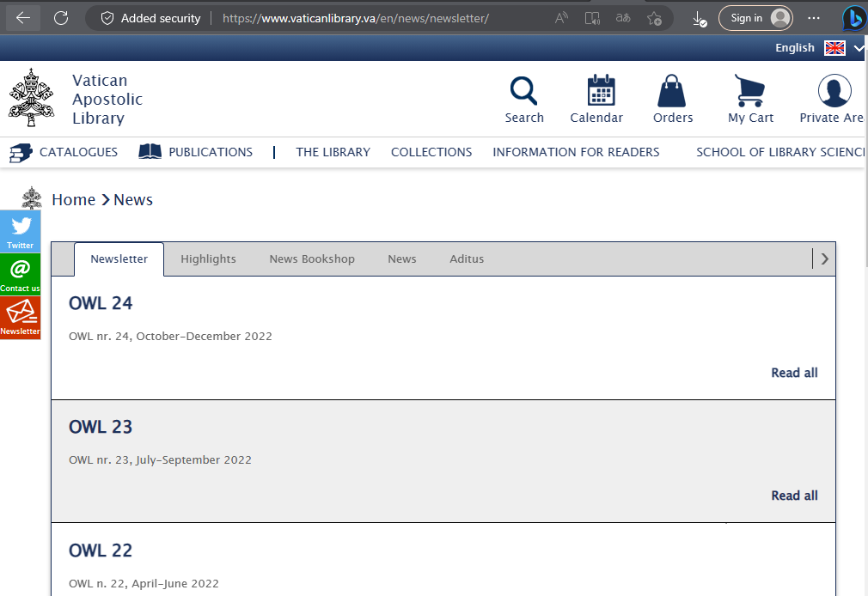Open the Bing sidebar icon
Screen dimensions: 868x596
(x=853, y=19)
